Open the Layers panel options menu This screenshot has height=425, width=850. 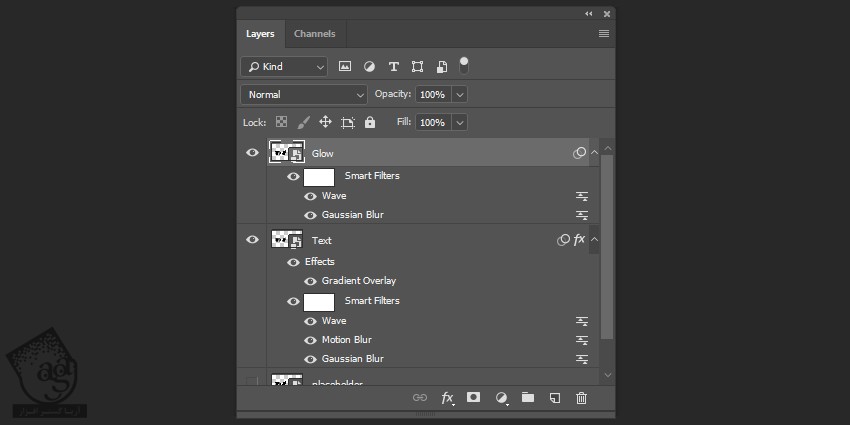(603, 34)
